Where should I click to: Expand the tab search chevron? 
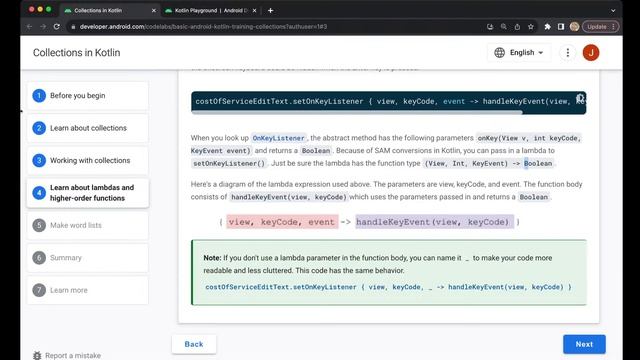pyautogui.click(x=613, y=11)
